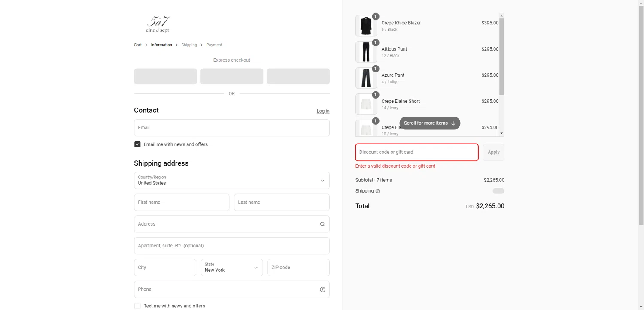This screenshot has width=644, height=310.
Task: Select the Information breadcrumb step
Action: point(161,45)
